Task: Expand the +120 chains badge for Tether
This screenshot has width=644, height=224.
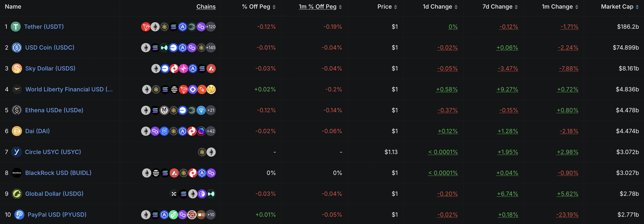Action: 211,27
